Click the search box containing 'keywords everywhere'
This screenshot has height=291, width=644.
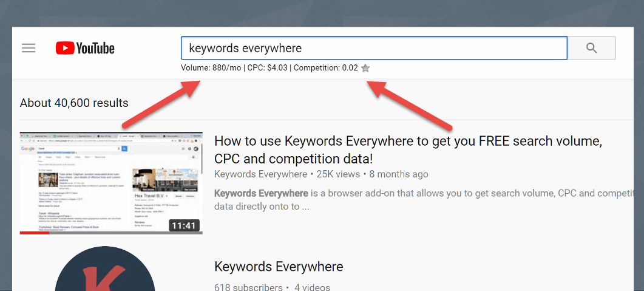coord(374,48)
